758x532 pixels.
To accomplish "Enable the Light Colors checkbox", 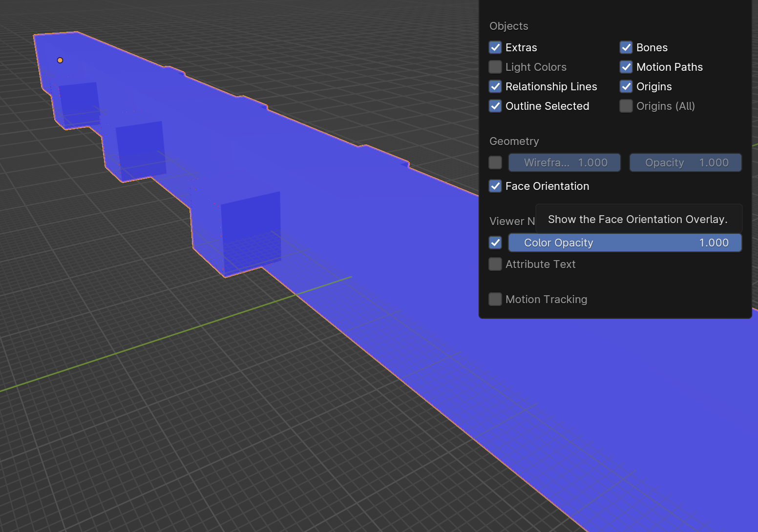I will pyautogui.click(x=495, y=67).
